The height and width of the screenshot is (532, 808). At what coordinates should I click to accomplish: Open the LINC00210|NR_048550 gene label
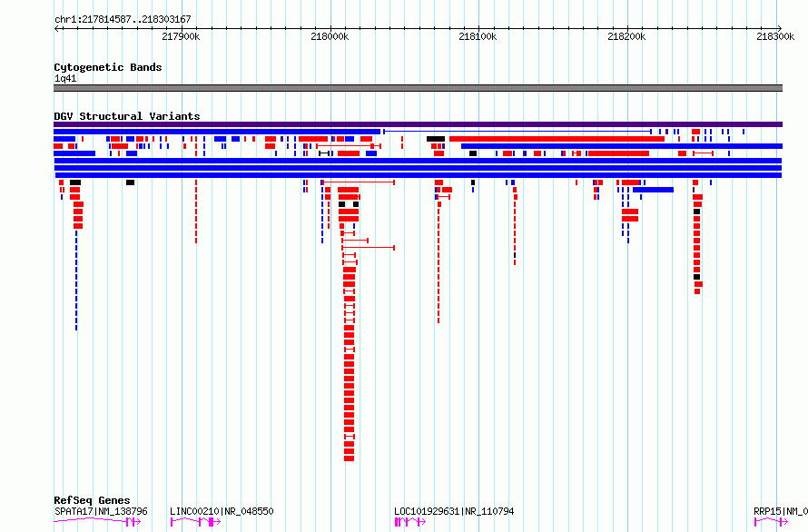222,511
